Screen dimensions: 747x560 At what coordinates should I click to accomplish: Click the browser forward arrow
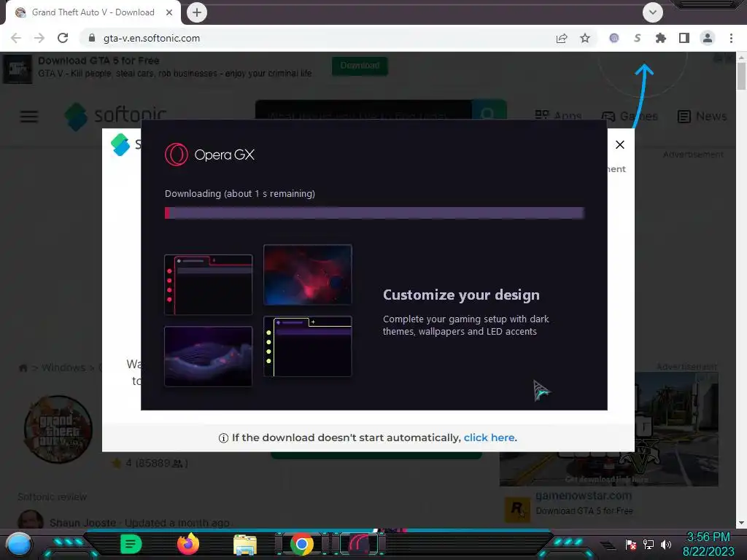pos(39,38)
